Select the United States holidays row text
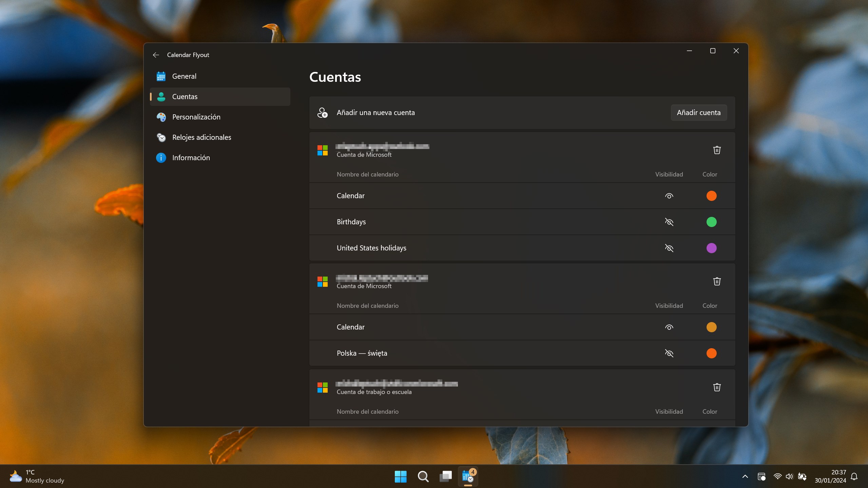 tap(371, 248)
